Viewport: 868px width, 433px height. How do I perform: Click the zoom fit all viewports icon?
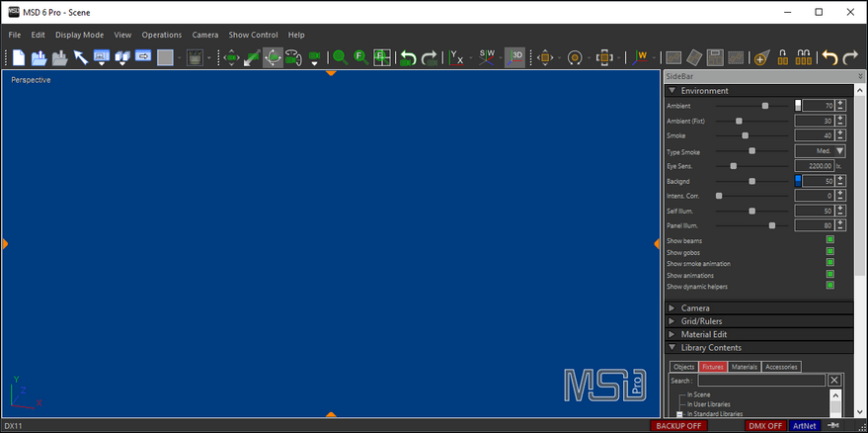point(382,57)
